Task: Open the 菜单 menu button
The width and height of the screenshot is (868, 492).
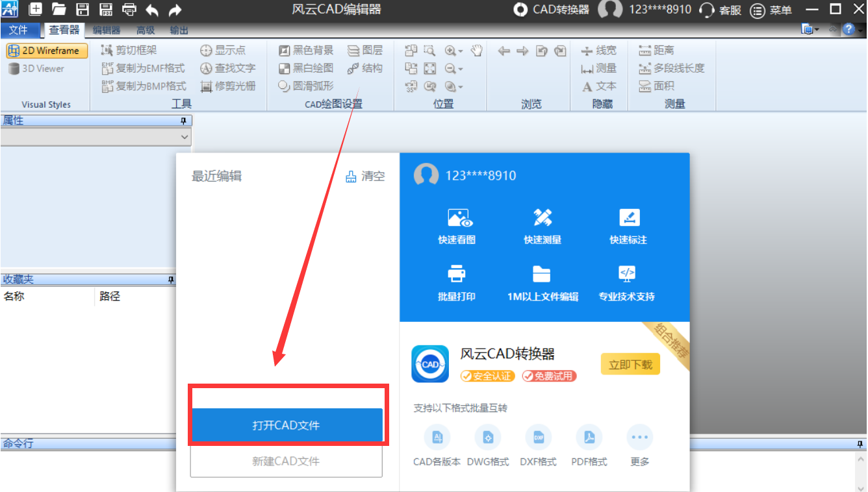Action: tap(771, 10)
